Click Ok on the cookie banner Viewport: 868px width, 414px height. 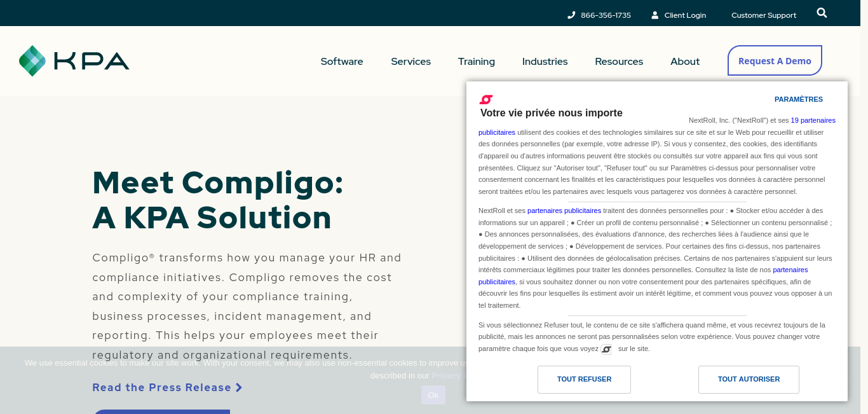[433, 395]
